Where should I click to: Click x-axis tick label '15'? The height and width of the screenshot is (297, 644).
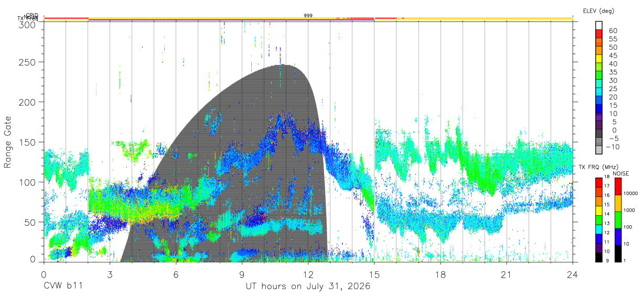[374, 274]
